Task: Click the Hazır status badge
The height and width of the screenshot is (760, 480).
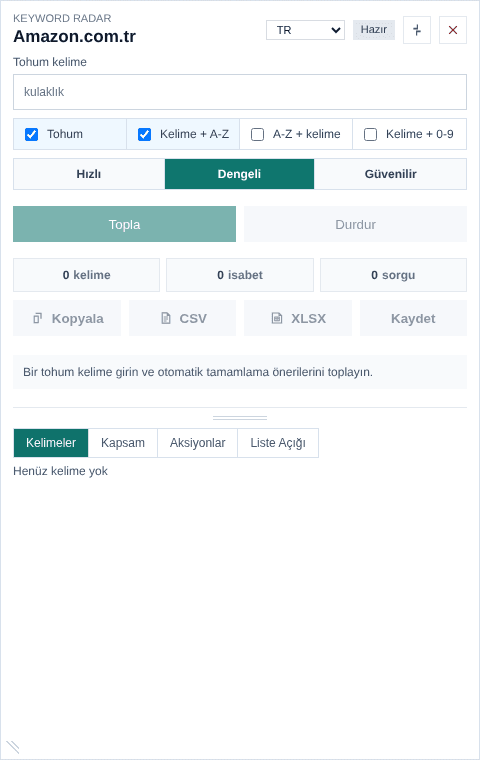Action: [x=374, y=30]
